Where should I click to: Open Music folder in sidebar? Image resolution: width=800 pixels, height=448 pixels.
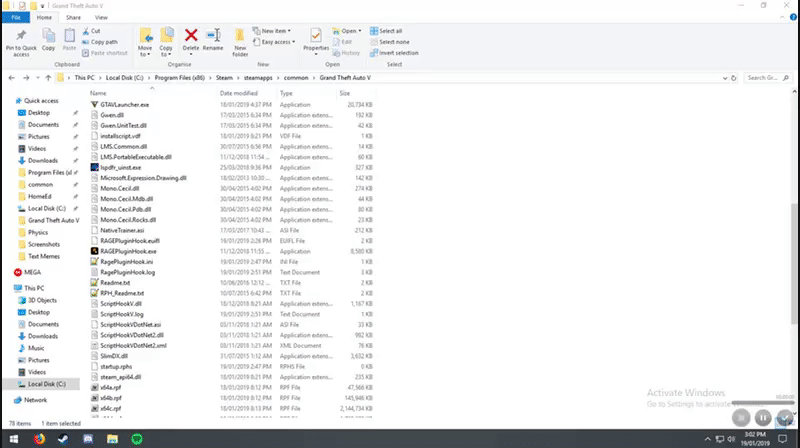36,348
